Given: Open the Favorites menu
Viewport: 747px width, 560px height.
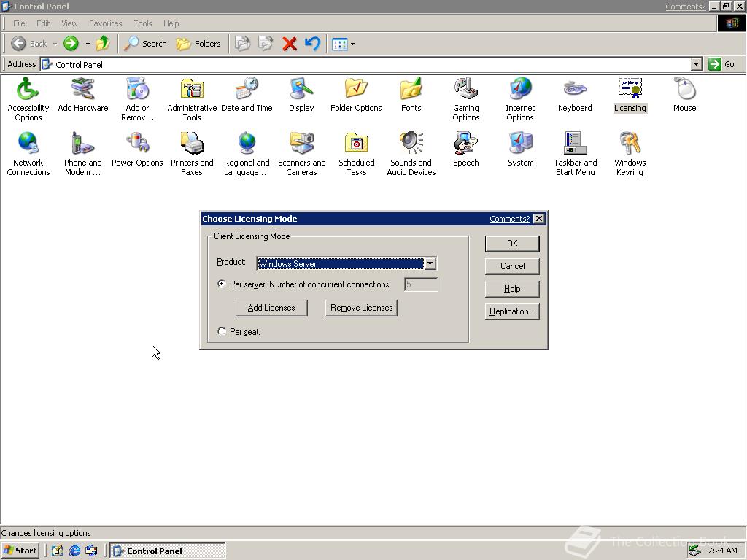Looking at the screenshot, I should [105, 23].
